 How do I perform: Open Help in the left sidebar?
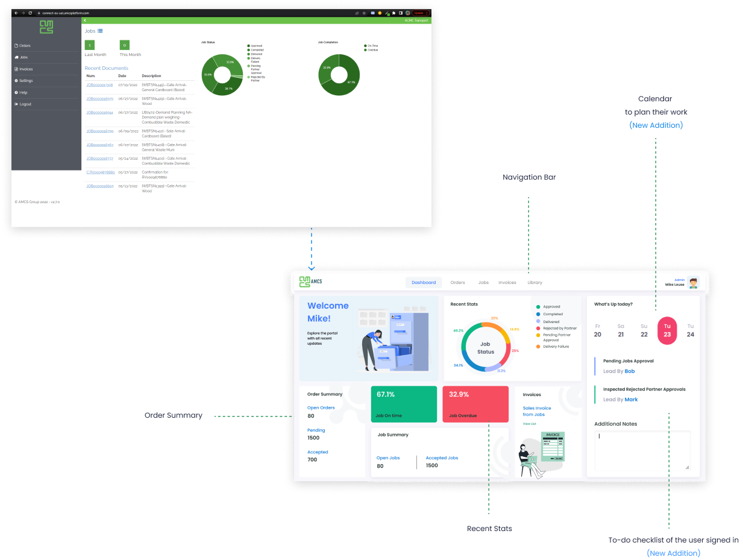(20, 92)
